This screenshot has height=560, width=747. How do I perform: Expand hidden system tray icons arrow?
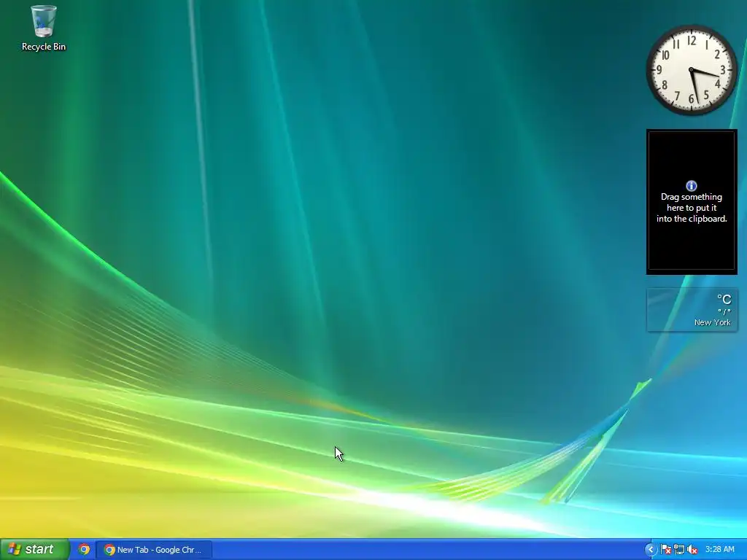point(650,550)
